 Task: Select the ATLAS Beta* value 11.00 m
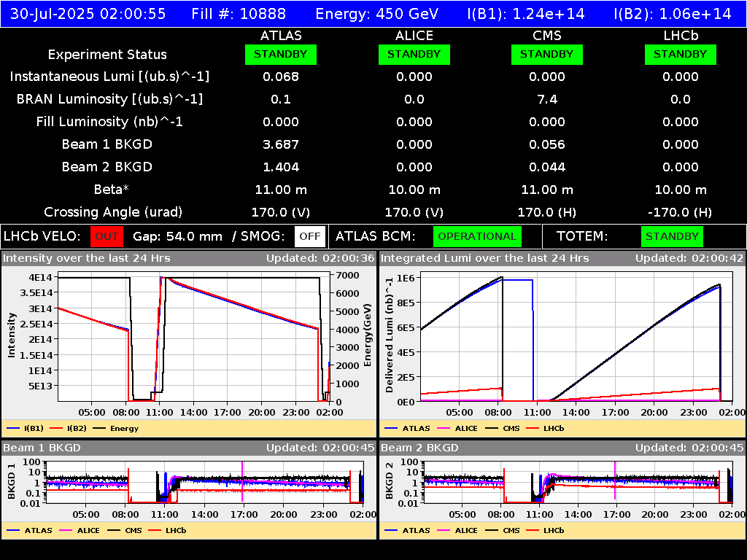(x=281, y=190)
